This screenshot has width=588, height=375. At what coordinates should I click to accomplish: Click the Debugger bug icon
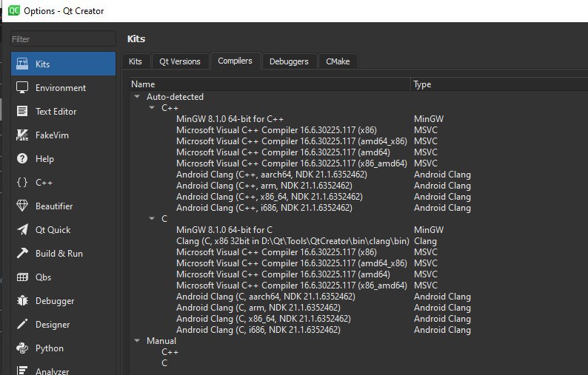[22, 300]
